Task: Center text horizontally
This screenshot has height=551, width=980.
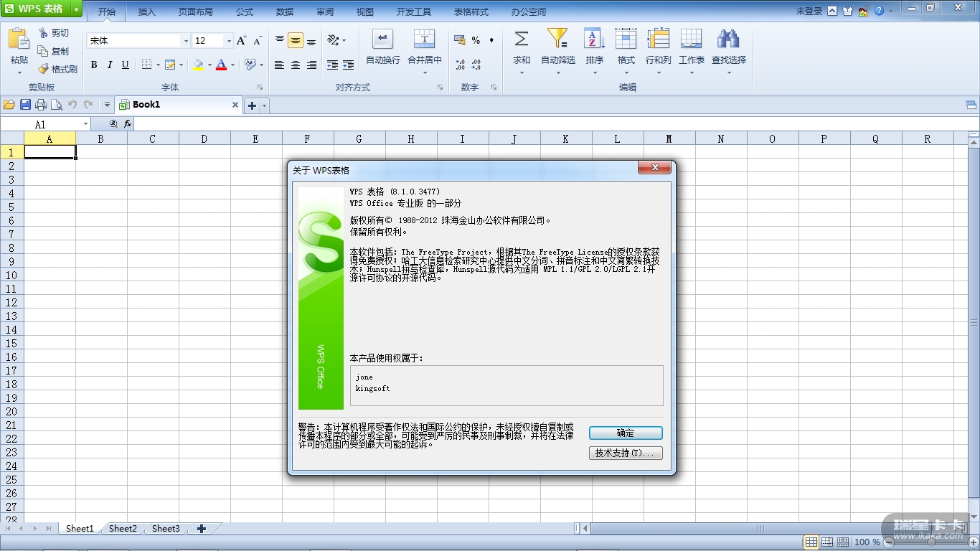Action: tap(296, 65)
